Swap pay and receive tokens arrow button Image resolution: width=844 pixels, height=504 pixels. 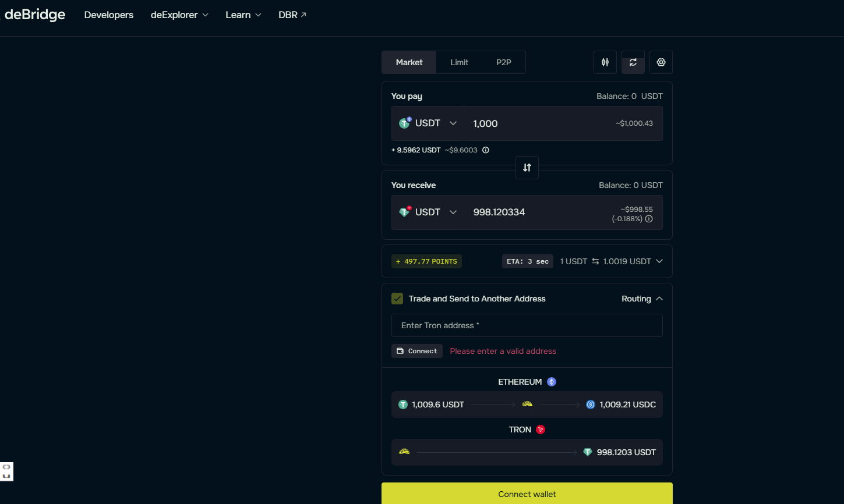click(x=527, y=168)
